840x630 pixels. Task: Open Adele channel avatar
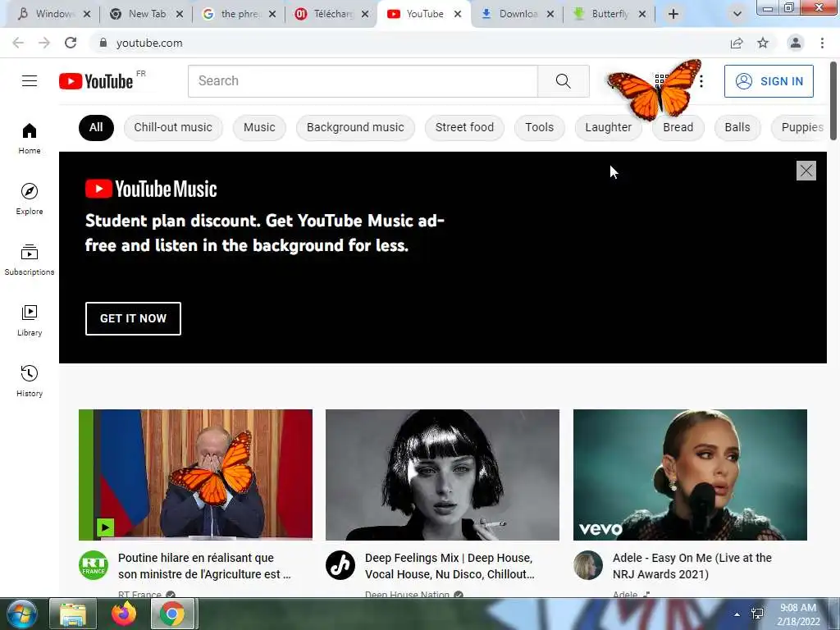point(588,565)
